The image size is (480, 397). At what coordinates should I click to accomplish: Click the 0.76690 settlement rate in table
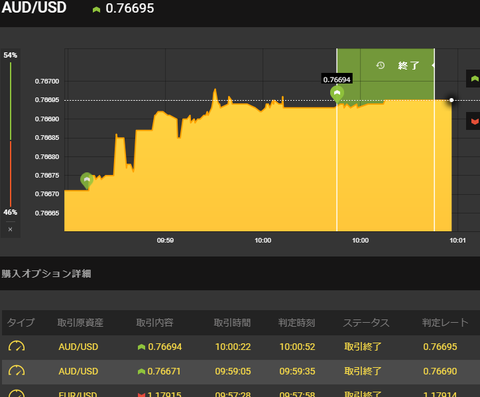click(x=440, y=371)
